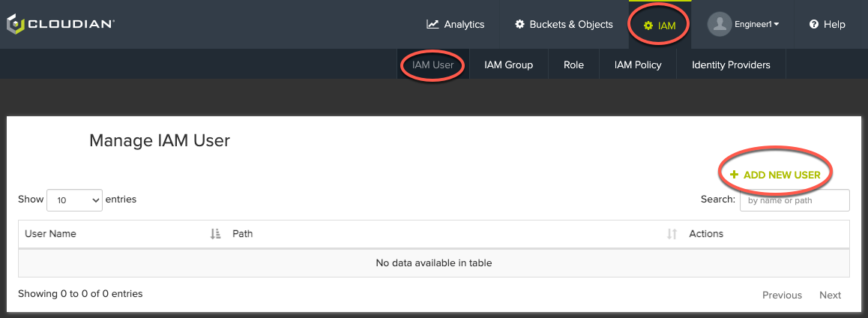Sort by User Name column icon
The image size is (868, 318).
tap(215, 234)
